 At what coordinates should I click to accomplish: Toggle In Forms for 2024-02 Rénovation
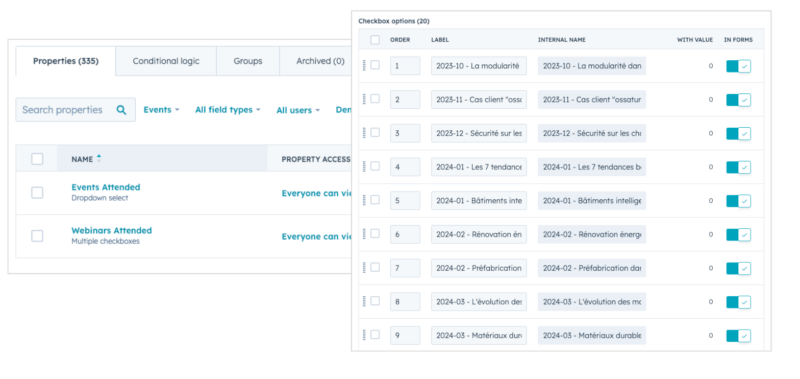point(738,235)
